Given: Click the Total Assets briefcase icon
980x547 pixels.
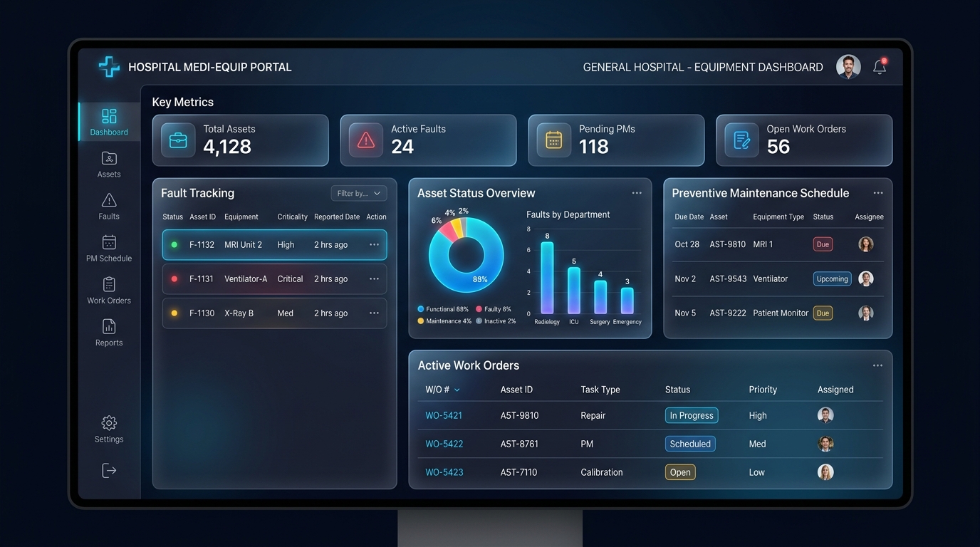Looking at the screenshot, I should (x=178, y=140).
